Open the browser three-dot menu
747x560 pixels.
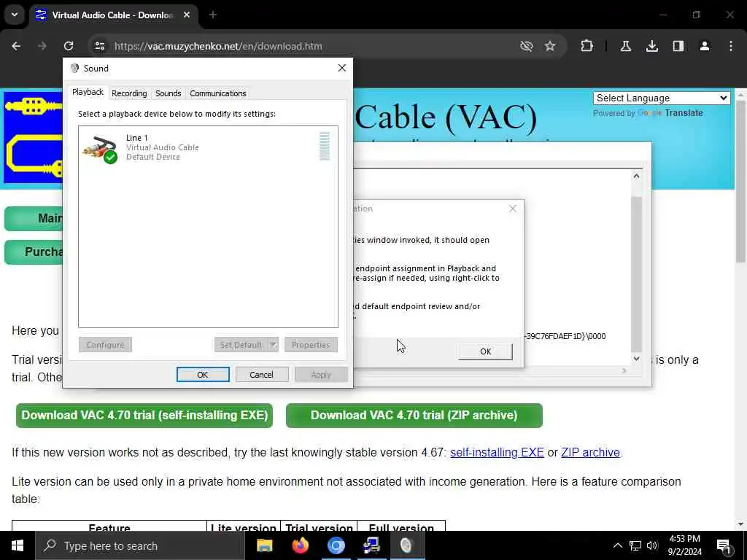731,46
